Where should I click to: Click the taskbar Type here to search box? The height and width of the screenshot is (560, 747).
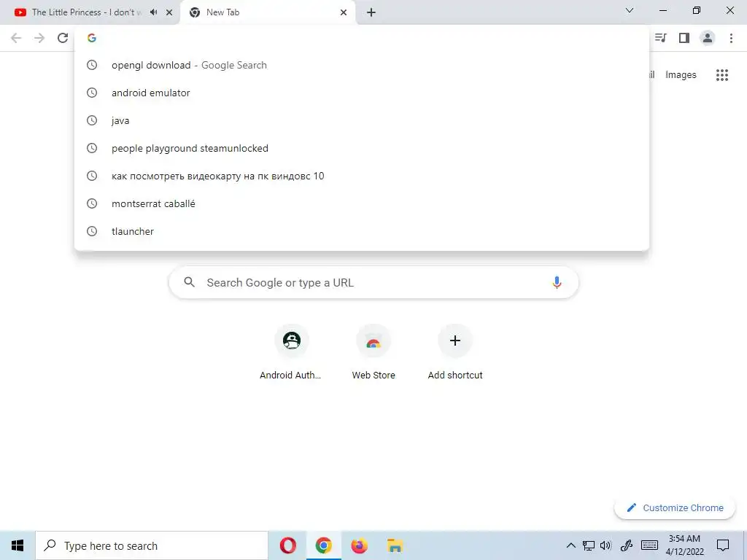pos(152,545)
